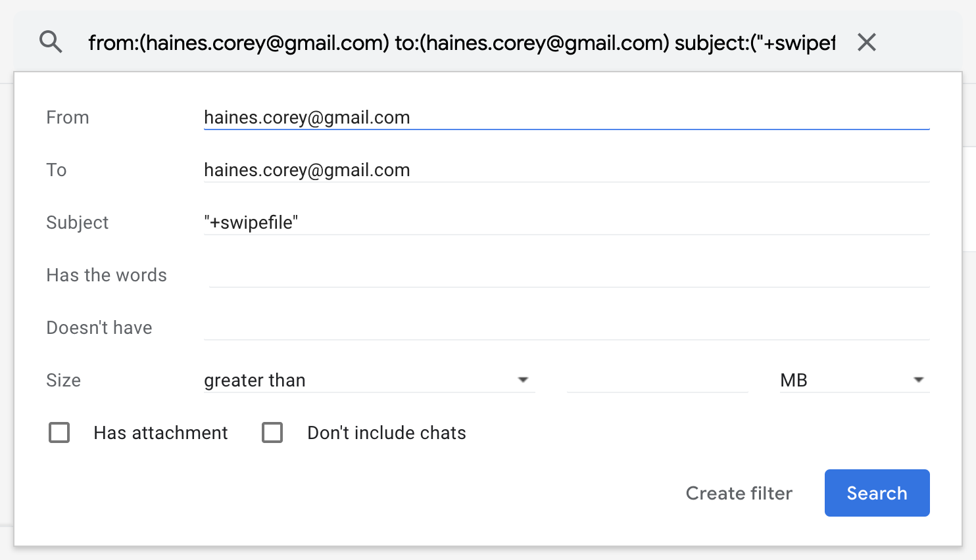Viewport: 976px width, 560px height.
Task: Open the greater than size dropdown
Action: click(x=368, y=380)
